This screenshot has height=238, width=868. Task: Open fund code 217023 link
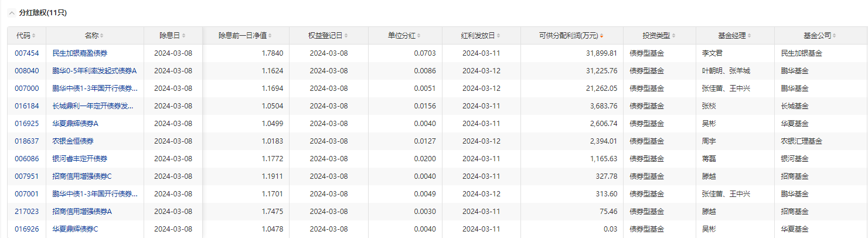26,212
